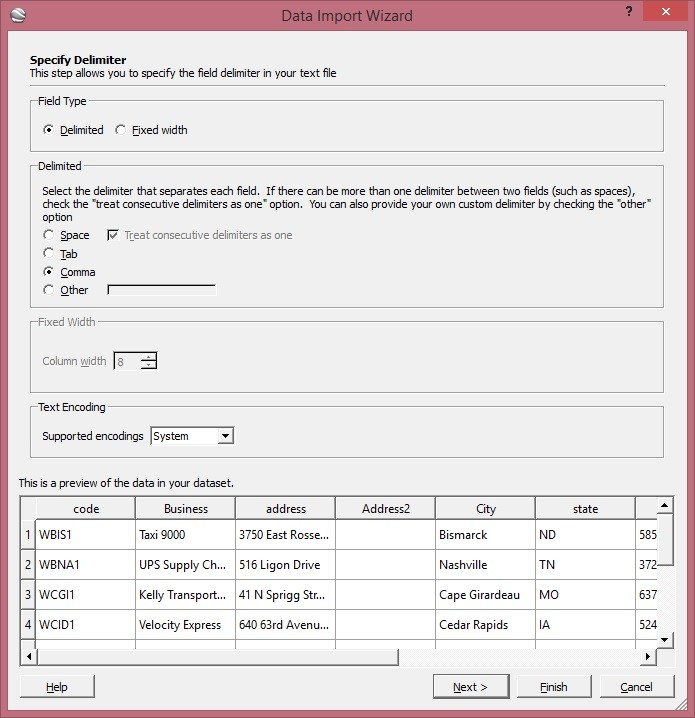Image resolution: width=695 pixels, height=718 pixels.
Task: Select row header number 3
Action: 28,594
